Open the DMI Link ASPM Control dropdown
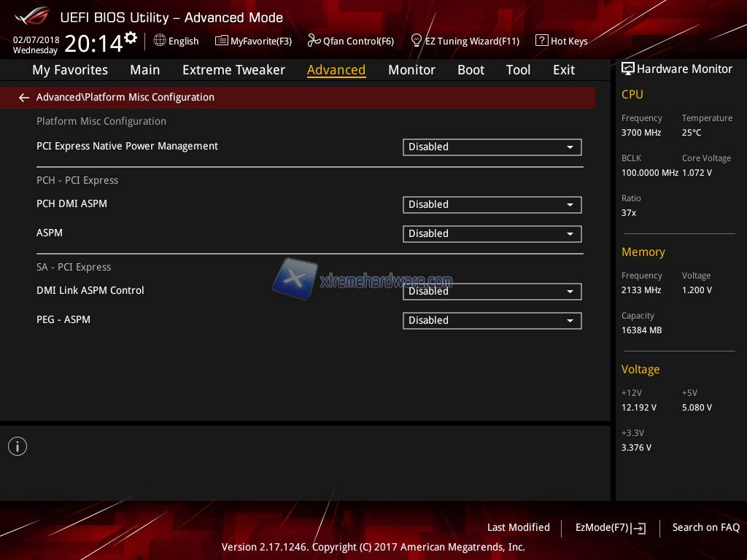The width and height of the screenshot is (747, 560). coord(492,292)
